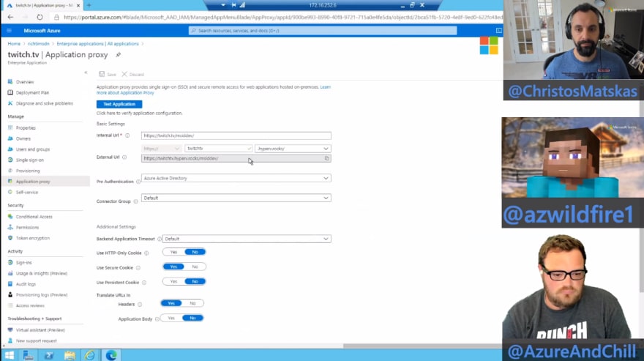This screenshot has height=361, width=644.
Task: Show info icon for Connector Group
Action: pyautogui.click(x=135, y=201)
